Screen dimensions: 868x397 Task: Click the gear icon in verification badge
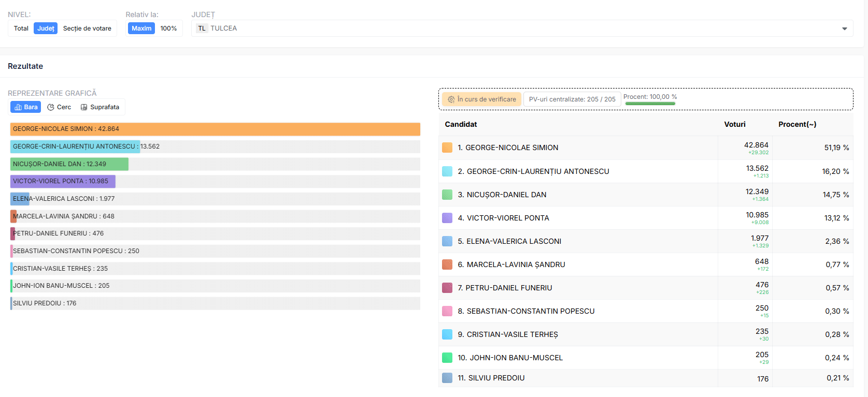(451, 99)
